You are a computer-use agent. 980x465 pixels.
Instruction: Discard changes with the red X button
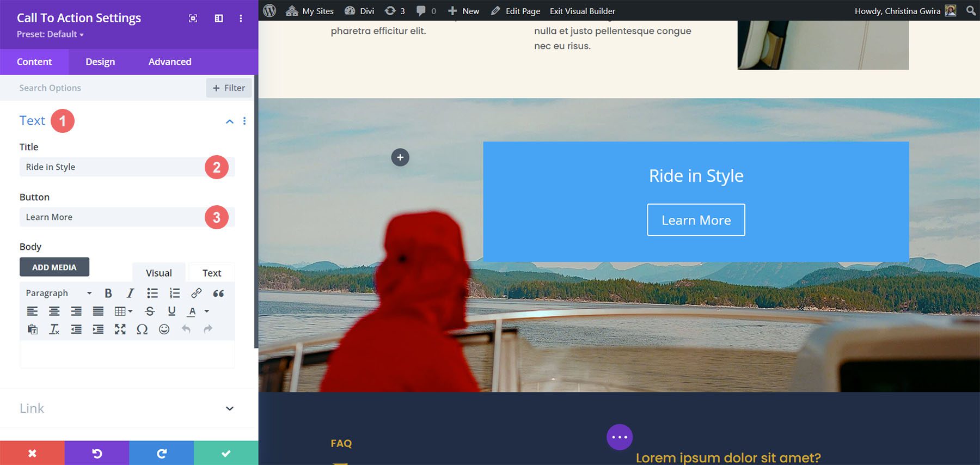pyautogui.click(x=32, y=453)
